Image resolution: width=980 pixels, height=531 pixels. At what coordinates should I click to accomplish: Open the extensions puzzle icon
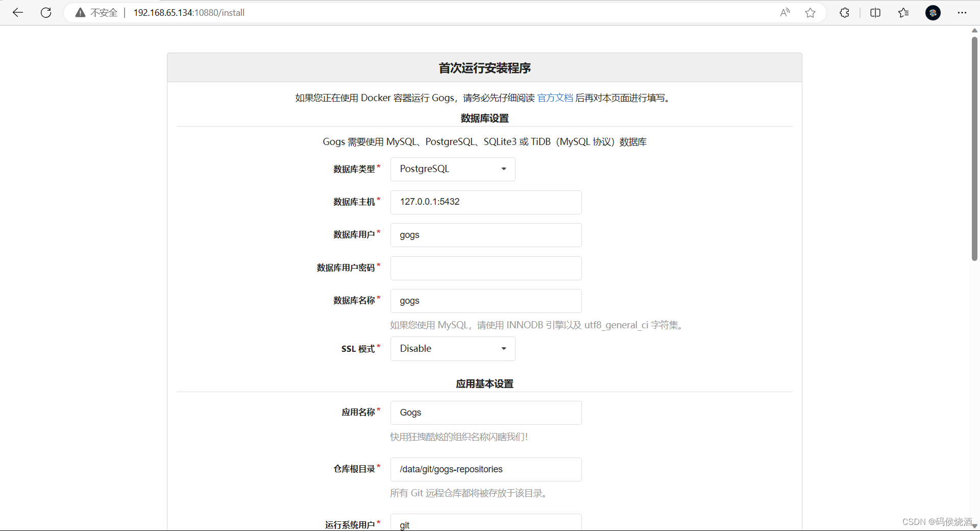click(844, 13)
